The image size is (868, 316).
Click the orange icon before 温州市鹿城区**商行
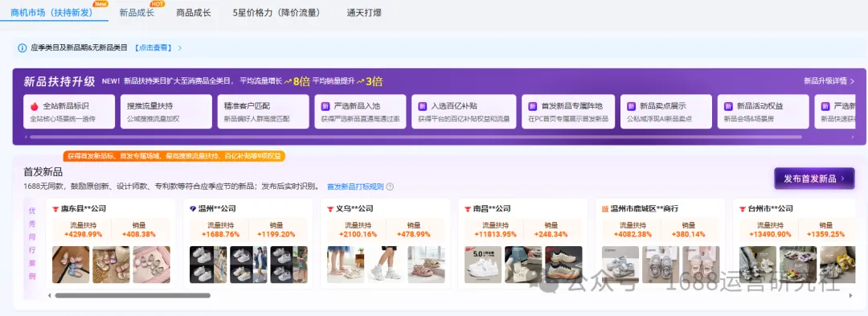606,208
